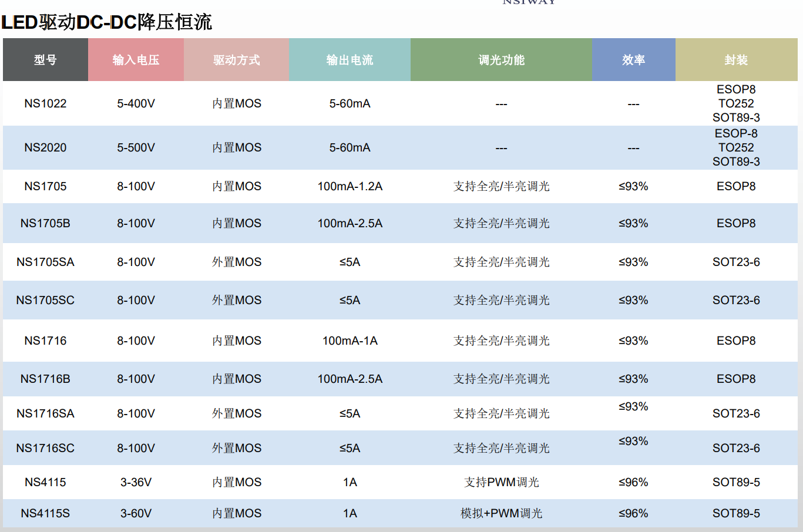Screen dimensions: 803x532
Task: Click efficiency '≤93%' in NS1705B row
Action: coord(633,223)
